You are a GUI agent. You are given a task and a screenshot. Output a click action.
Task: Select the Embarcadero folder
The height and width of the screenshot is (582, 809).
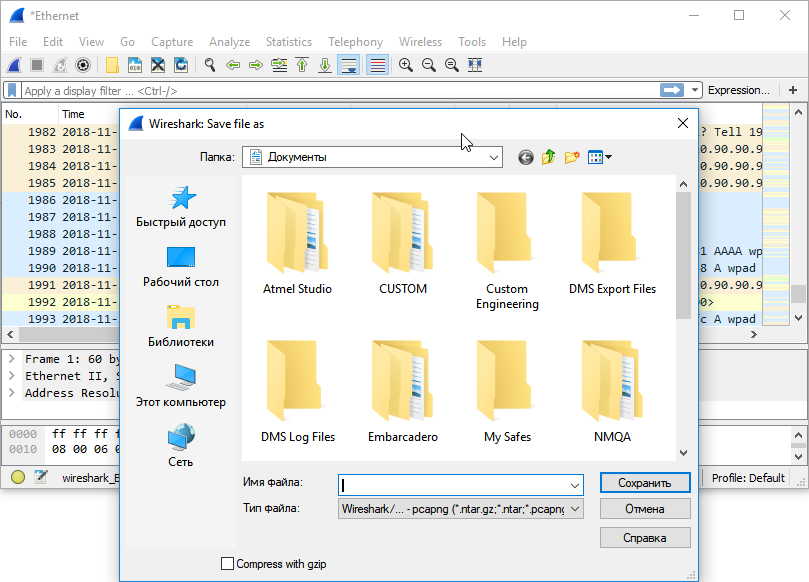coord(403,392)
